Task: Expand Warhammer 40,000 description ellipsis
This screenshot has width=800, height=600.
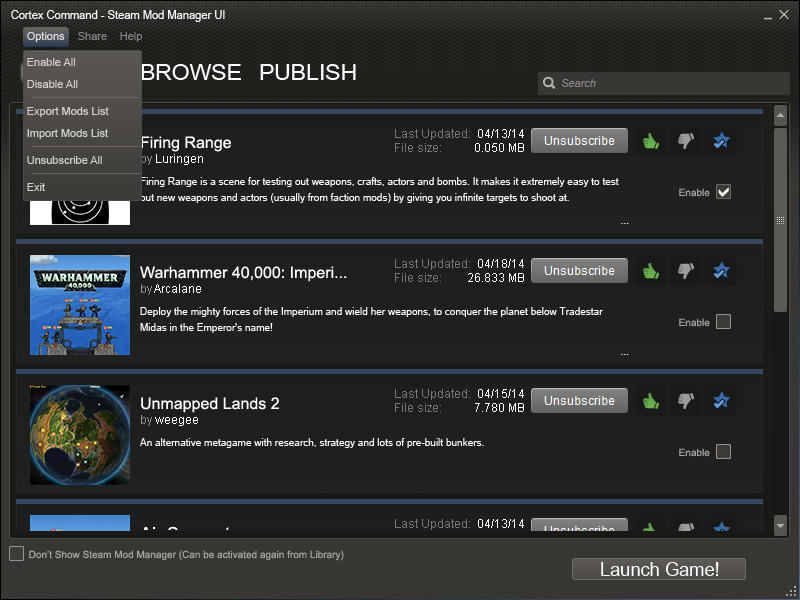Action: (624, 354)
